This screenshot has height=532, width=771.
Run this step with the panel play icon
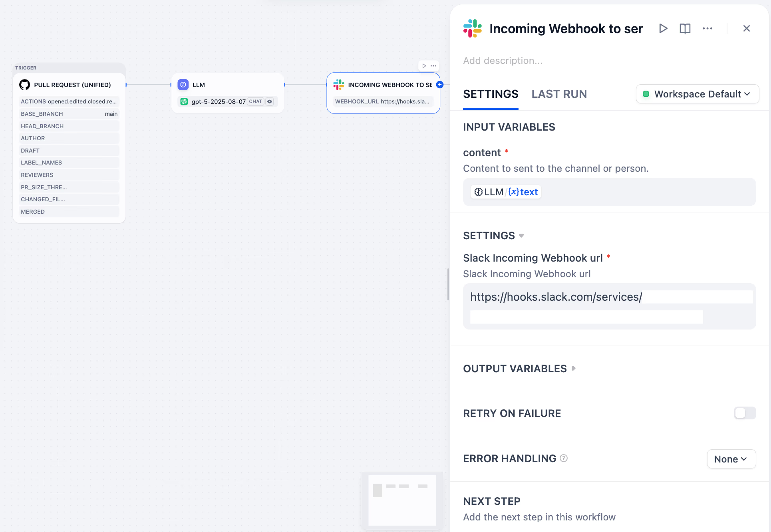pyautogui.click(x=663, y=28)
